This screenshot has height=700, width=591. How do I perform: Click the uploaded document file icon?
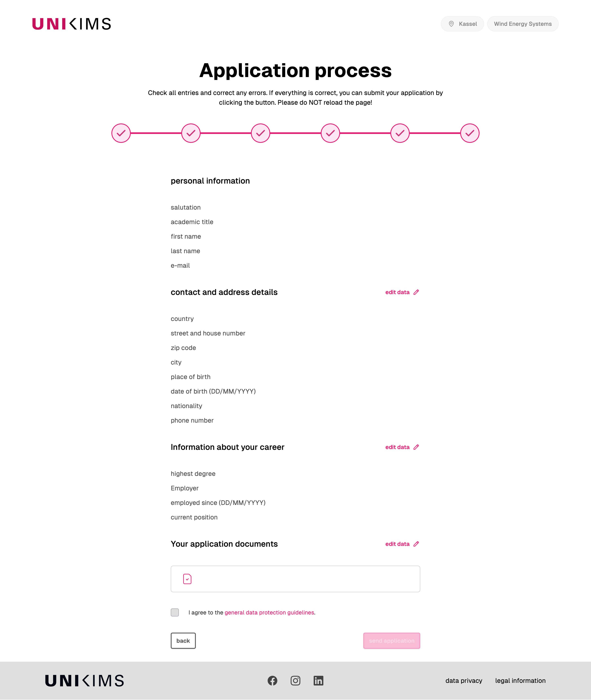(187, 579)
